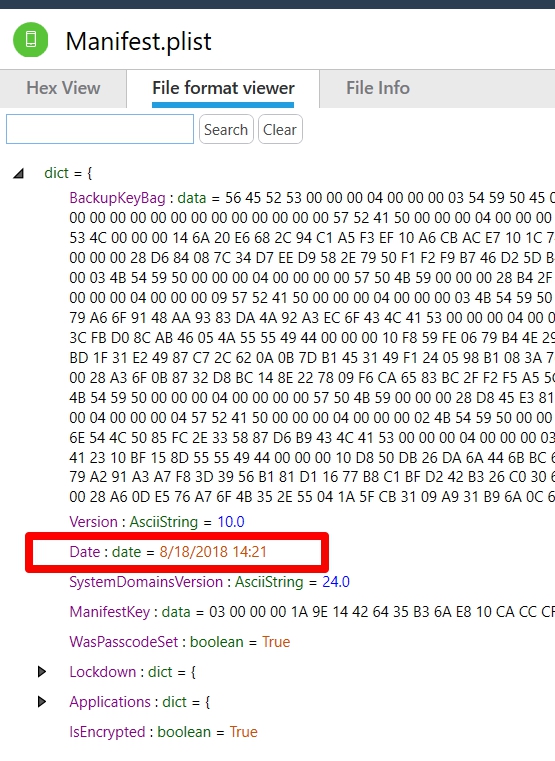This screenshot has width=555, height=761.
Task: Select the WasPasscodeSet boolean row
Action: pyautogui.click(x=180, y=642)
